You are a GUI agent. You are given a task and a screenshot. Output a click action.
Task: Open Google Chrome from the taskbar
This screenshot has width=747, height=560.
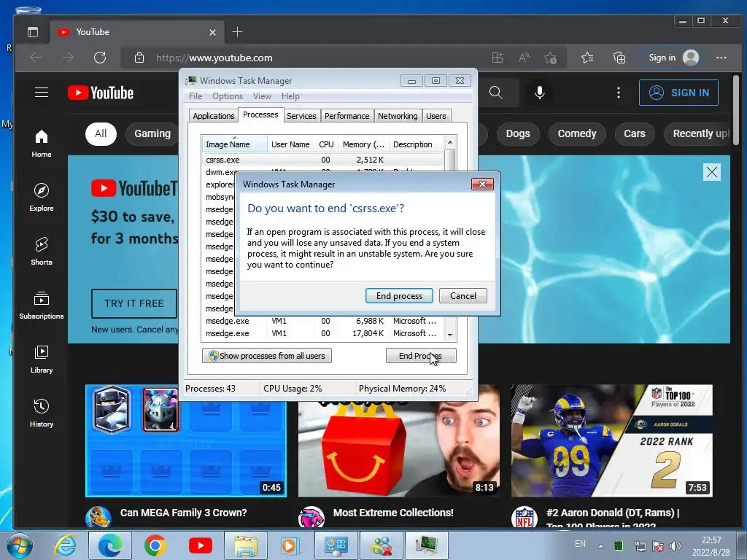155,545
